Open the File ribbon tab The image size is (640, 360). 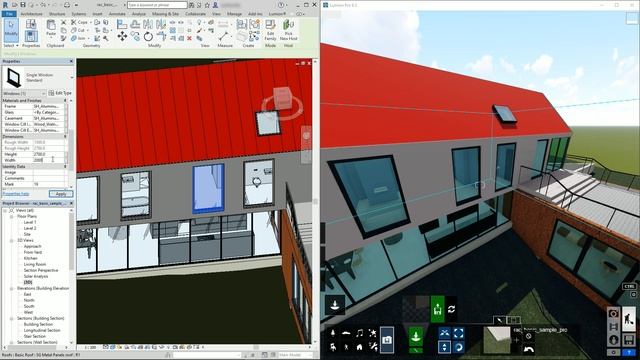pyautogui.click(x=9, y=14)
